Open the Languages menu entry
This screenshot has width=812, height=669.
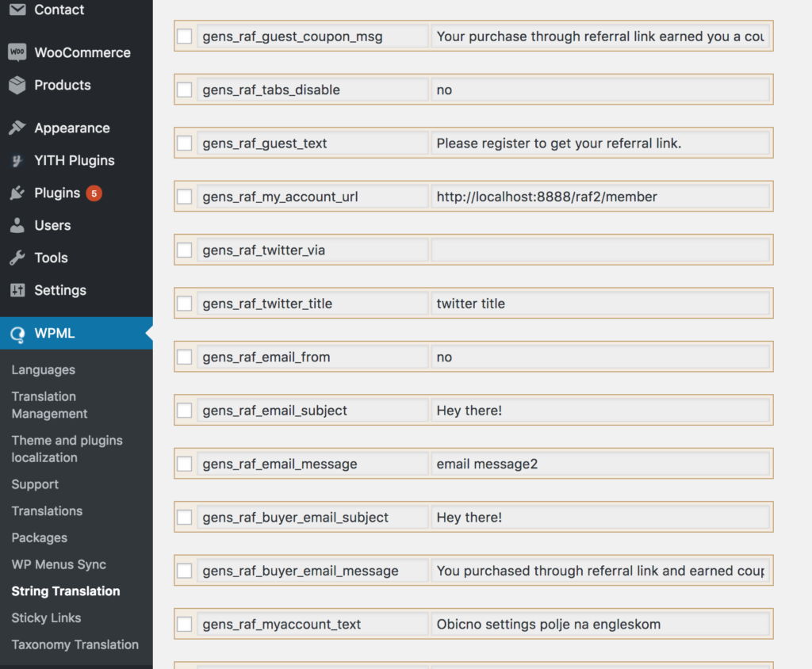click(x=43, y=369)
